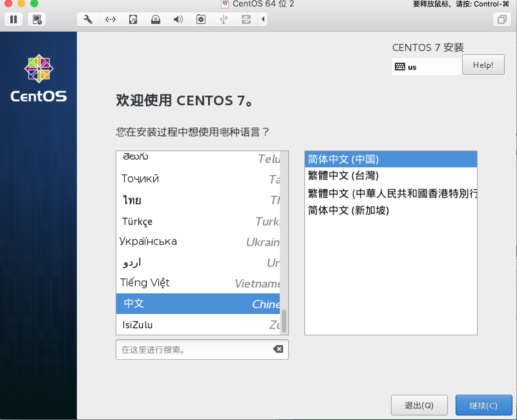Choose 繁體中文 (台灣) locale
The height and width of the screenshot is (420, 517).
click(x=391, y=176)
